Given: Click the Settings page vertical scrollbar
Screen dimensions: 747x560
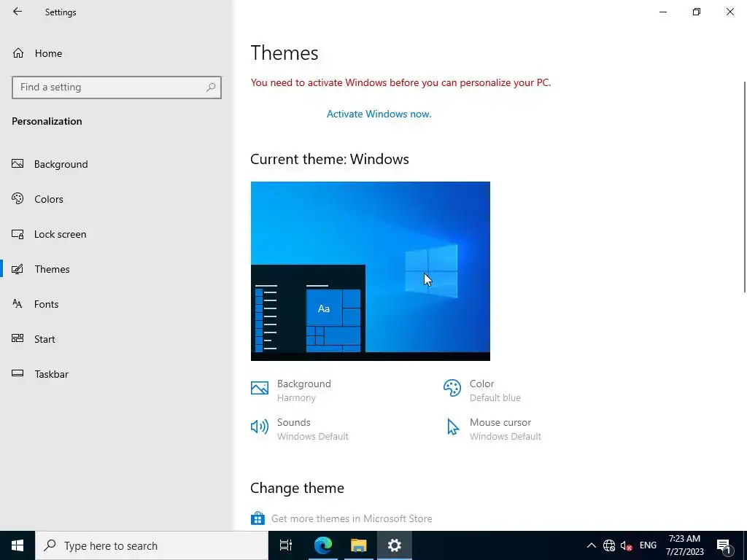Looking at the screenshot, I should tap(745, 187).
